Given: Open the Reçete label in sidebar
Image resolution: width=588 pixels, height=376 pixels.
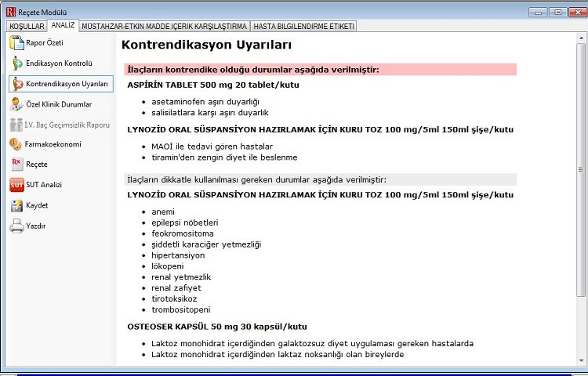Looking at the screenshot, I should pyautogui.click(x=37, y=164).
